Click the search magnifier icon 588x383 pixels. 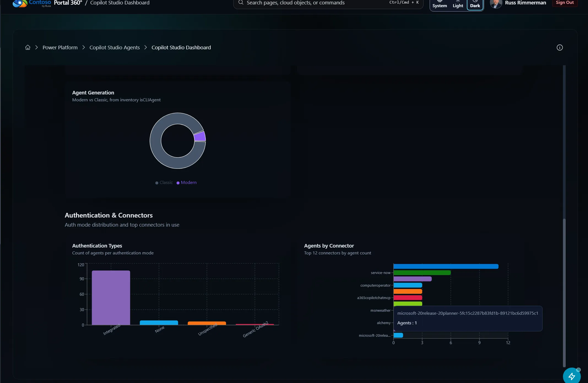241,2
